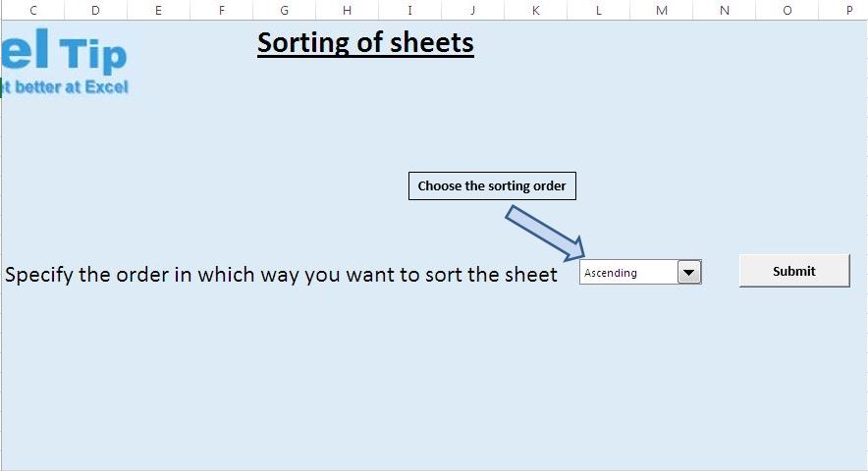Open the sorting order dropdown arrow

click(x=689, y=273)
